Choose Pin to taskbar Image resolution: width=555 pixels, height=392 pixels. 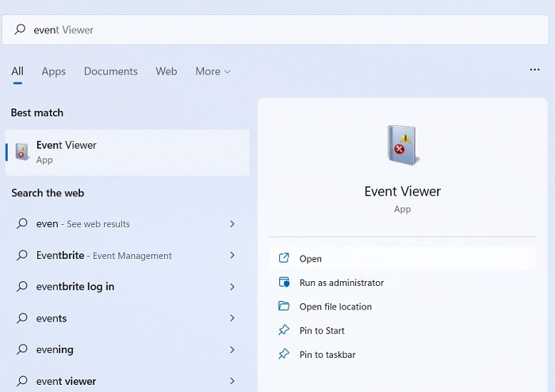click(403, 355)
